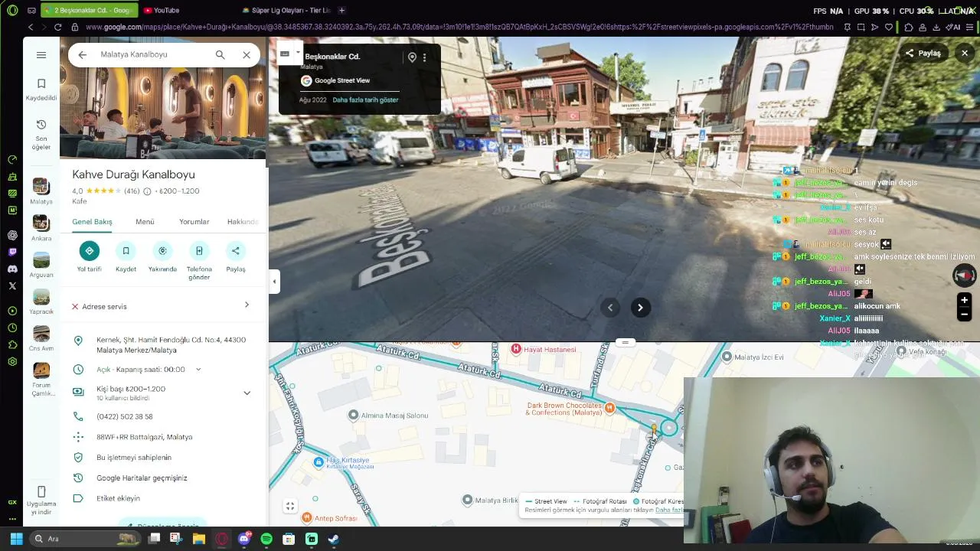Open Son öğeler recent items

pos(41,134)
